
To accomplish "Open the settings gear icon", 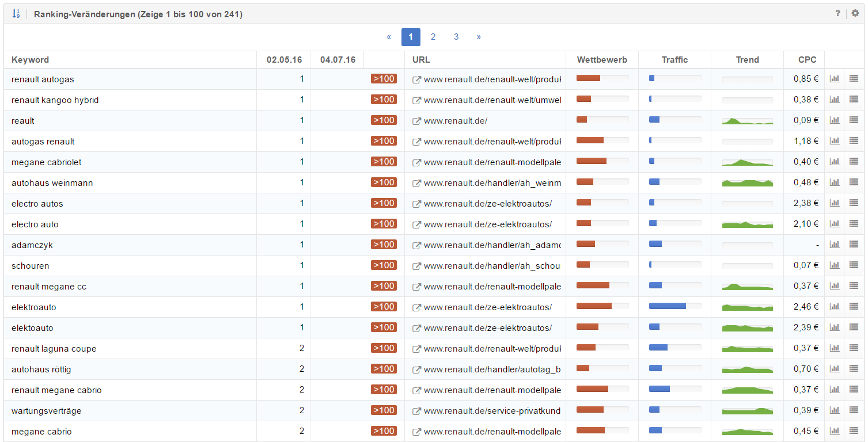I will [855, 13].
